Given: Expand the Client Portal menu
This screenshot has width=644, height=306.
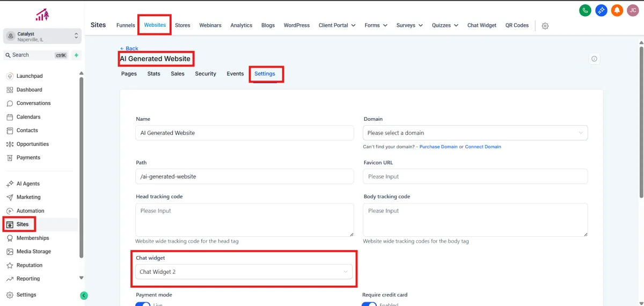Looking at the screenshot, I should pyautogui.click(x=336, y=25).
